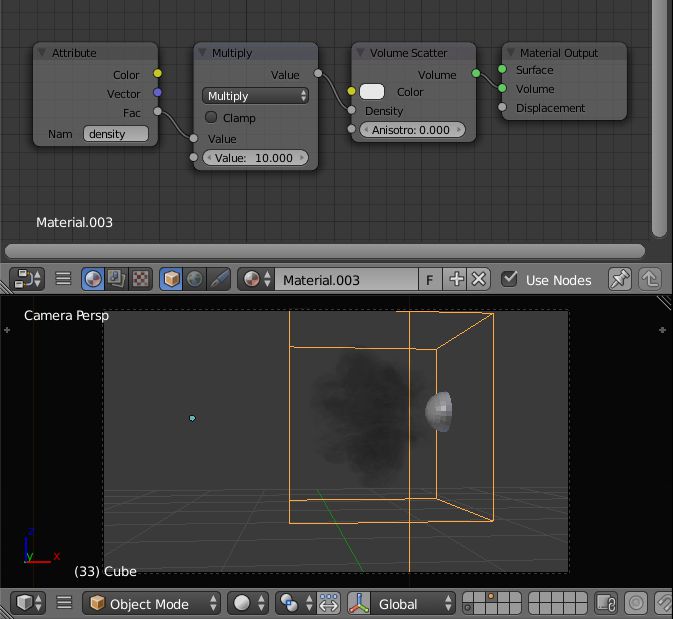Open the 3D view editor type selector
Image resolution: width=673 pixels, height=619 pixels.
tap(29, 603)
